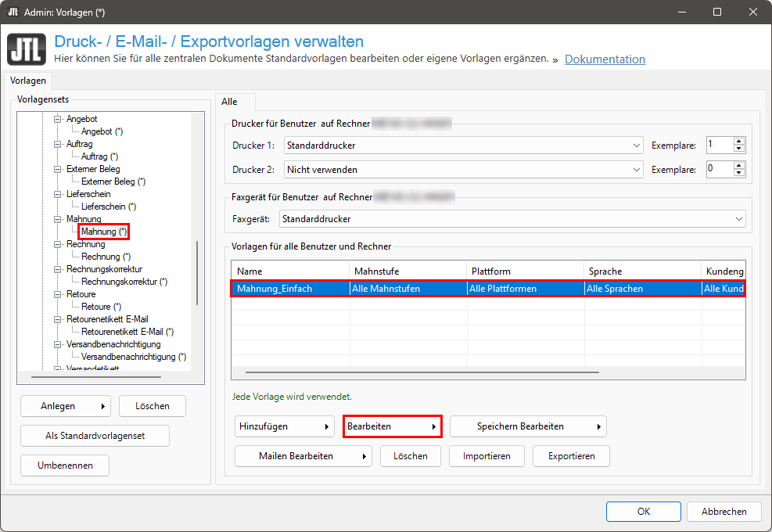Click Löschen next to Mailen Bearbeiten
The width and height of the screenshot is (772, 532).
coord(410,456)
